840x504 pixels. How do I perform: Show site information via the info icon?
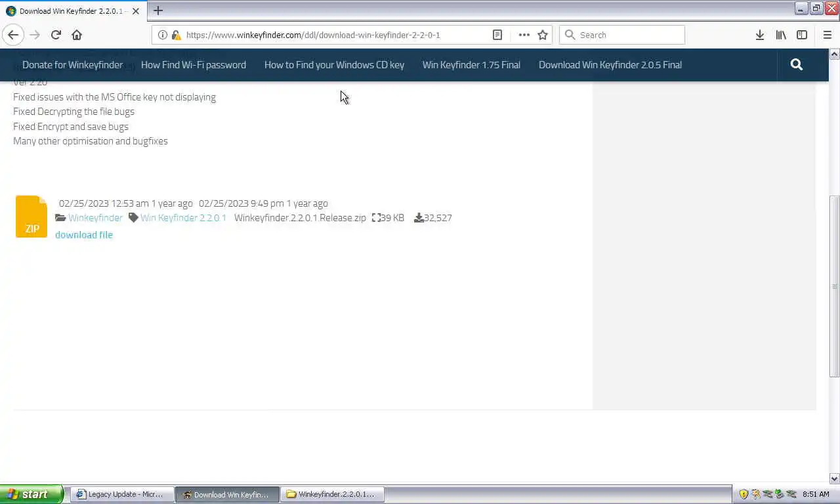click(163, 35)
